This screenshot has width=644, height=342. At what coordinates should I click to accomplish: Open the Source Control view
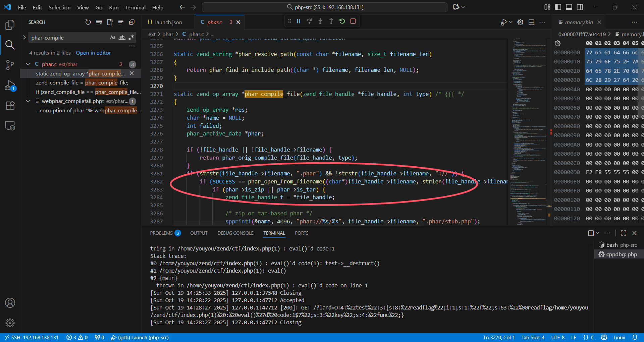10,65
